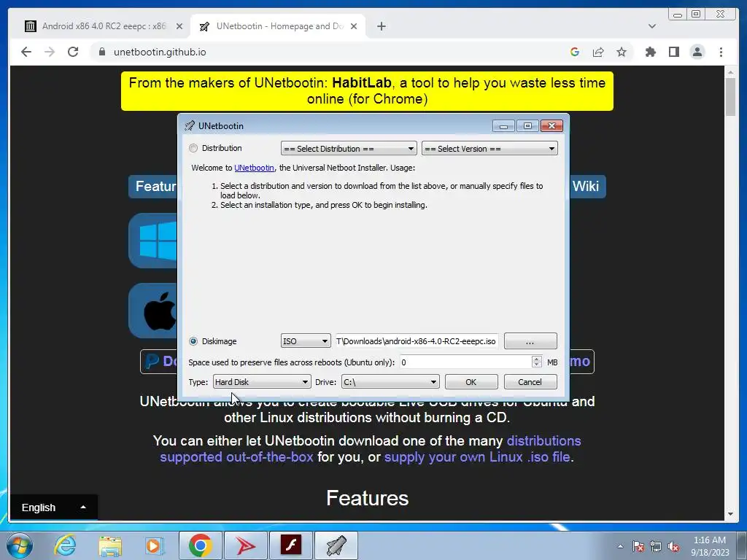The width and height of the screenshot is (747, 560).
Task: Click the Action Center flag icon
Action: 638,546
